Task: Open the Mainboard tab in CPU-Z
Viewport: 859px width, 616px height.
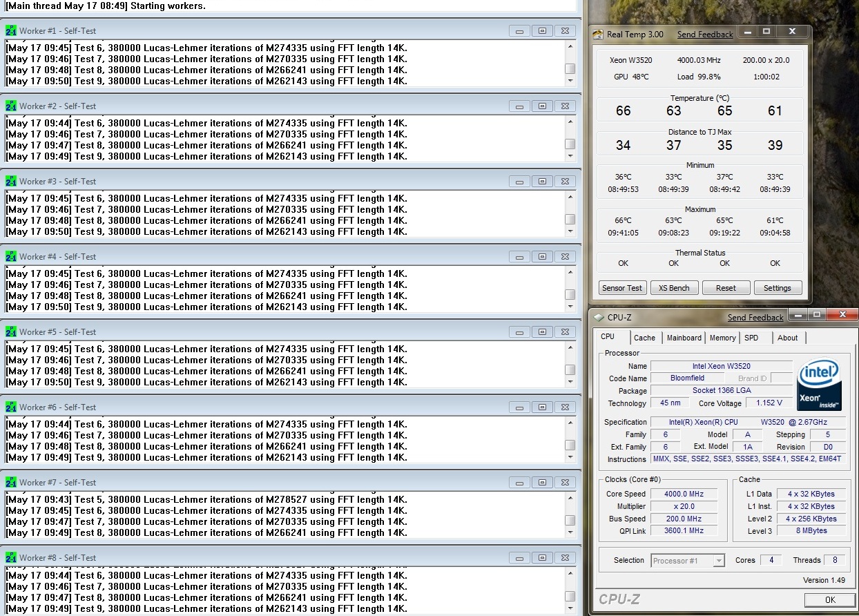Action: (684, 338)
